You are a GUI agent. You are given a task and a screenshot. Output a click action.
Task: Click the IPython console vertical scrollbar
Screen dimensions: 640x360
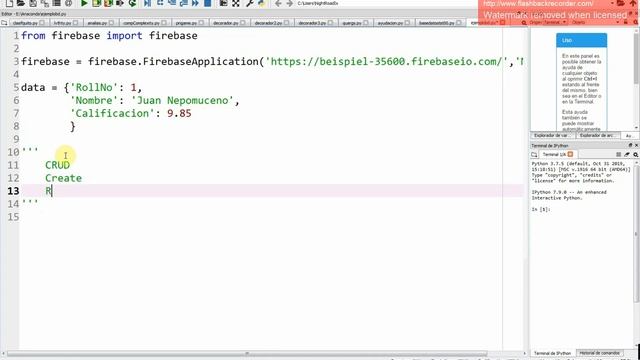pyautogui.click(x=636, y=233)
